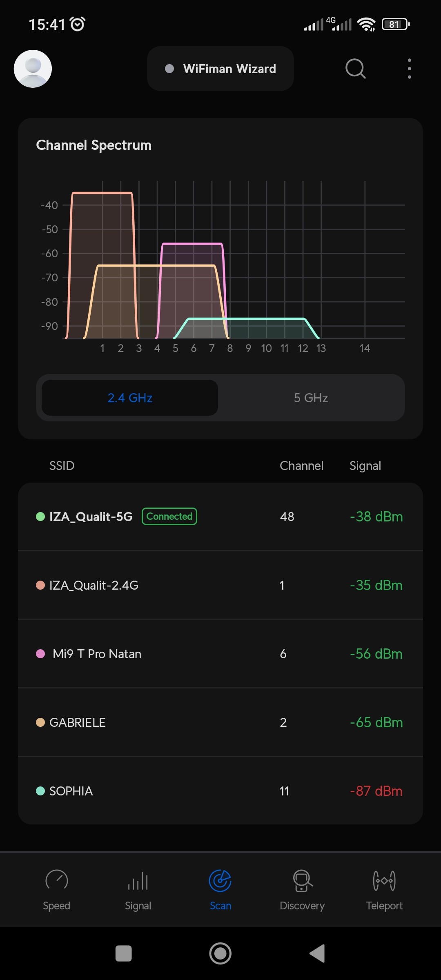Viewport: 441px width, 980px height.
Task: Open the three-dot overflow menu
Action: pos(409,69)
